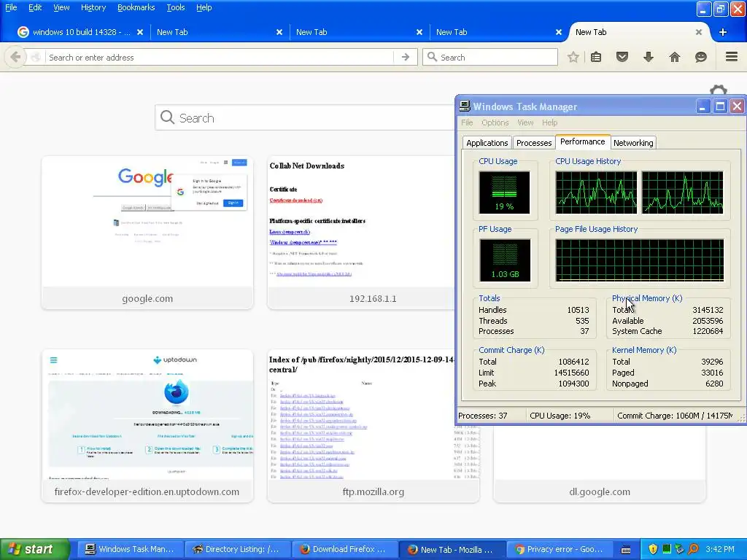Open the Downloads arrow icon
The height and width of the screenshot is (560, 747).
point(649,57)
